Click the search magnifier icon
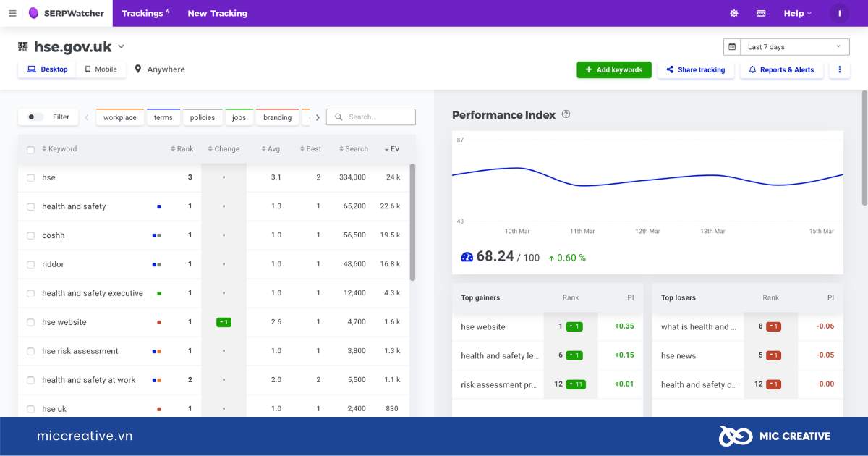The height and width of the screenshot is (456, 868). coord(339,117)
